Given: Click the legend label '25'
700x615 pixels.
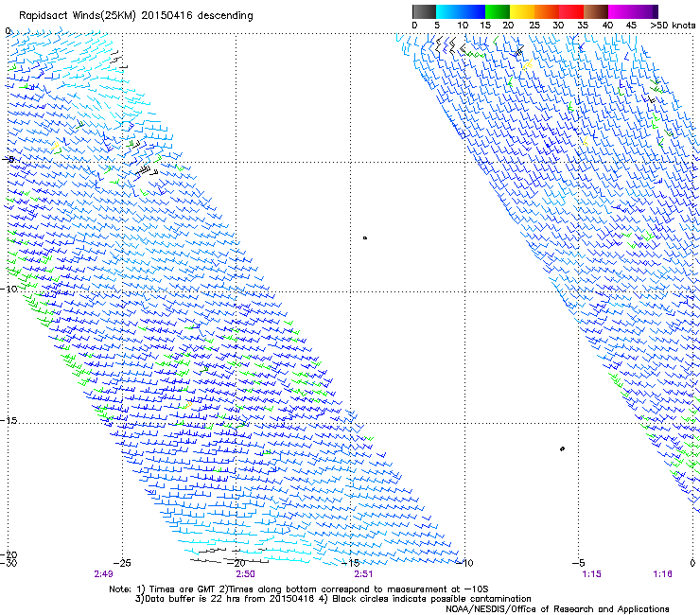Looking at the screenshot, I should coord(534,26).
